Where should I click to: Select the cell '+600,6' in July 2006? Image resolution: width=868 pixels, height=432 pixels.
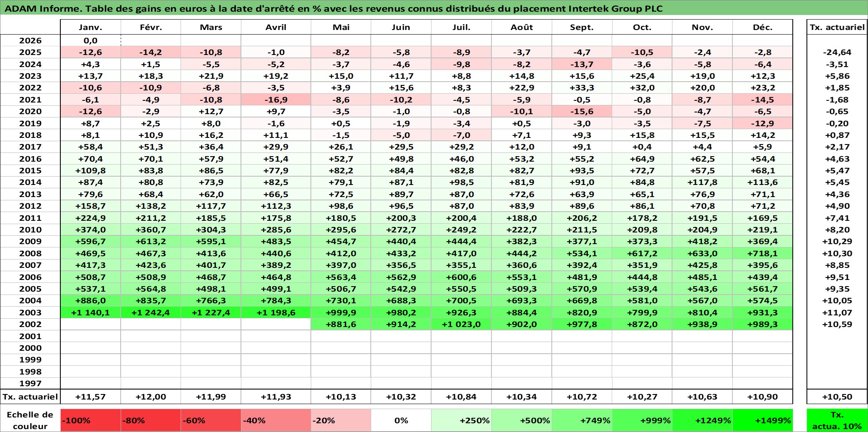click(x=461, y=277)
